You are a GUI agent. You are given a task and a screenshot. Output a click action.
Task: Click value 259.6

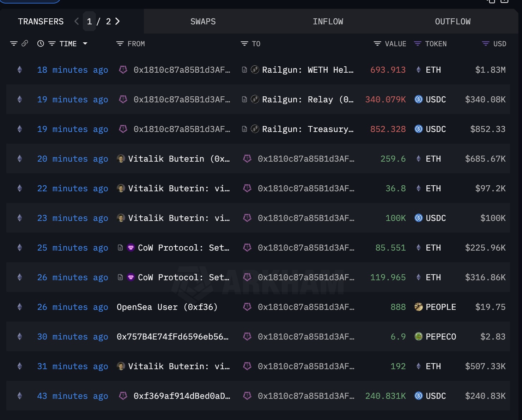coord(393,159)
